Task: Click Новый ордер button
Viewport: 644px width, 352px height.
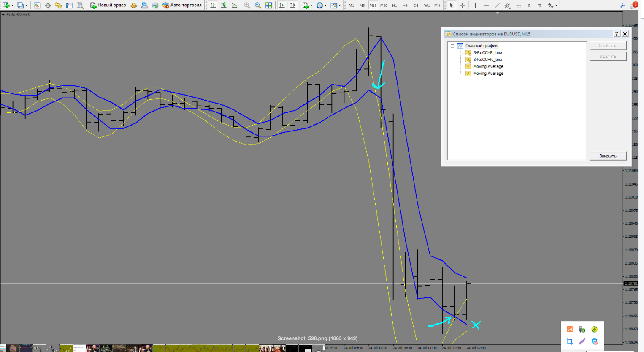Action: pos(108,5)
